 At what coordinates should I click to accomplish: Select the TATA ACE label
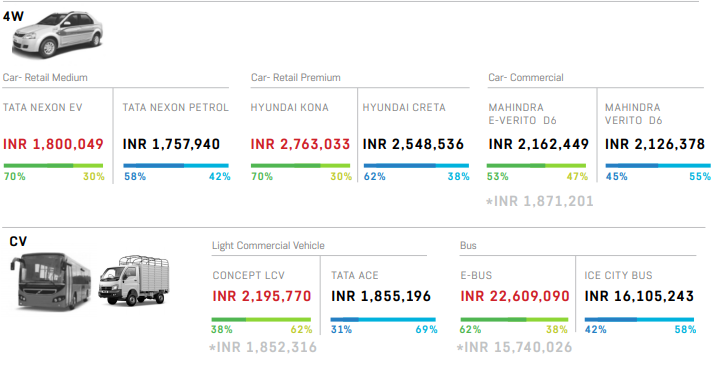(355, 275)
